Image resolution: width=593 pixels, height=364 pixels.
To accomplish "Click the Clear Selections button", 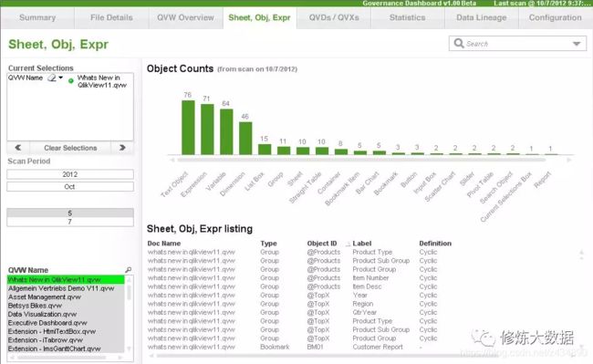I will [x=70, y=148].
